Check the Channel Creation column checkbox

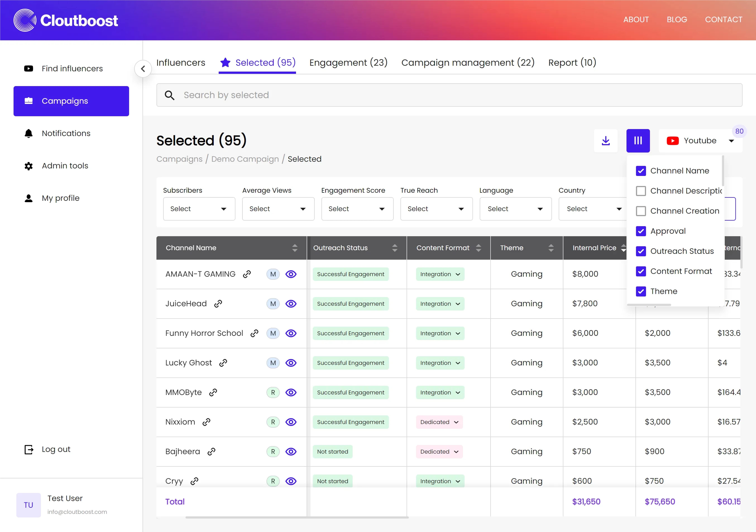[x=641, y=211]
